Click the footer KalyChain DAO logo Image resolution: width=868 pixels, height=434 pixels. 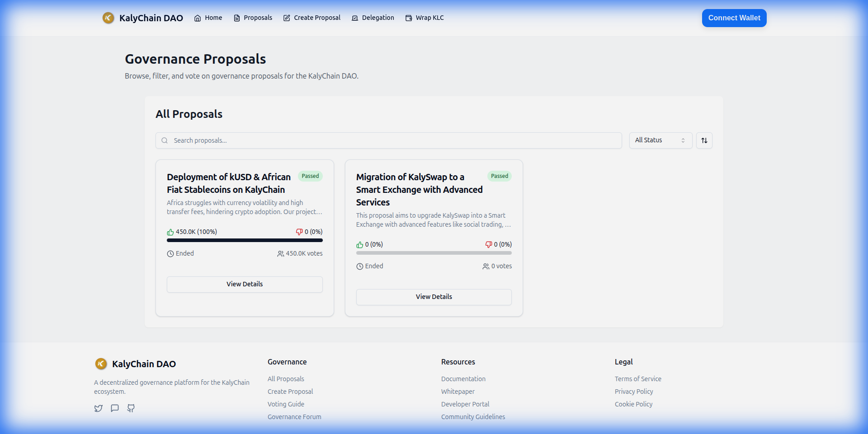101,364
